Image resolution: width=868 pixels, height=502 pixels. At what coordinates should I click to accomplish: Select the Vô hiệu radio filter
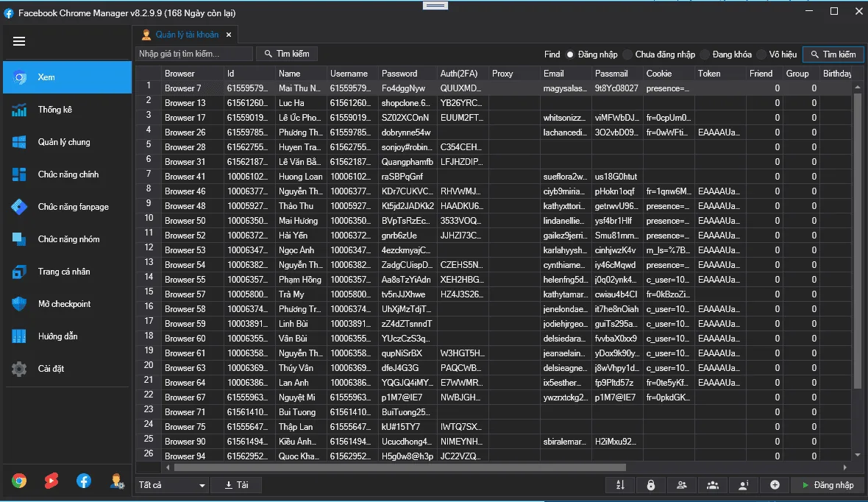coord(761,54)
